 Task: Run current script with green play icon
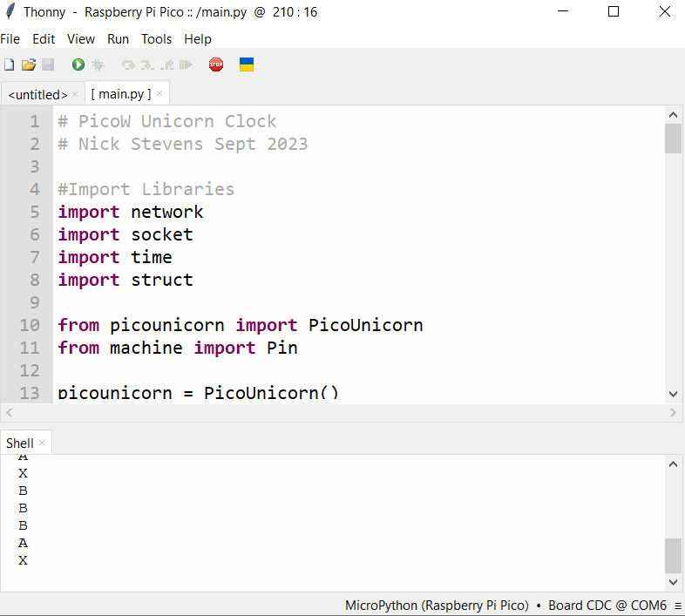pyautogui.click(x=78, y=65)
